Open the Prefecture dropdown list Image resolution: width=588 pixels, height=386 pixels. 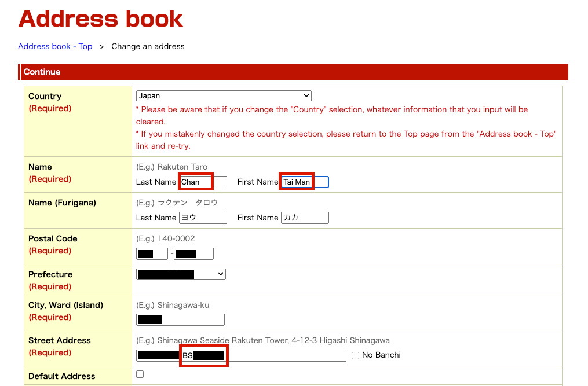pos(181,274)
